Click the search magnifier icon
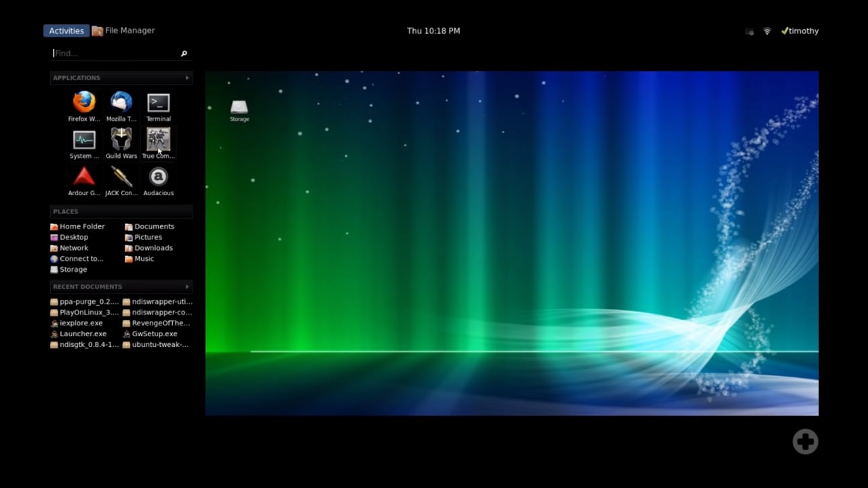The height and width of the screenshot is (488, 868). click(x=184, y=53)
